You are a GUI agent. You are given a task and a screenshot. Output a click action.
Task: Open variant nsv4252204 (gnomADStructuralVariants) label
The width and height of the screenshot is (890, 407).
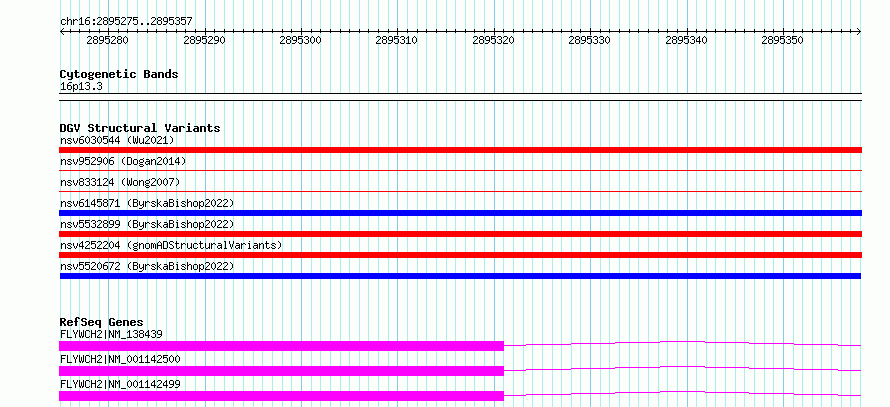pyautogui.click(x=171, y=245)
